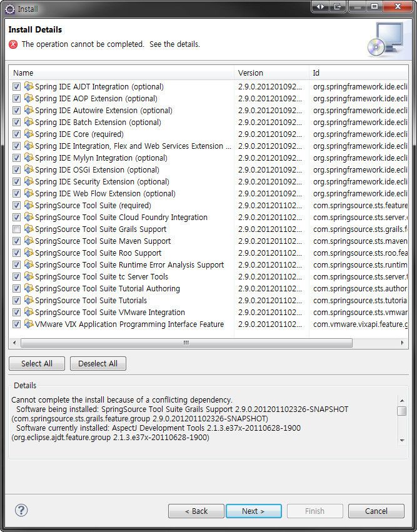Click the feature icon beside VMware Integration

(29, 312)
